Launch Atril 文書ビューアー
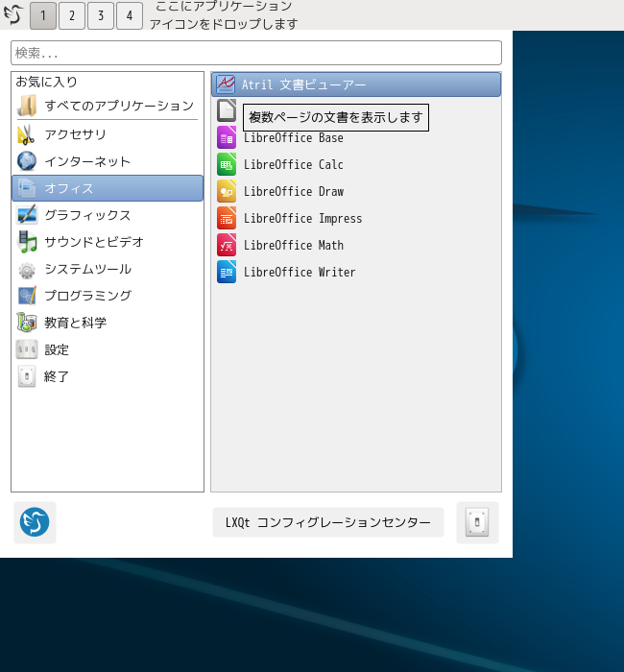The width and height of the screenshot is (624, 672). point(356,84)
